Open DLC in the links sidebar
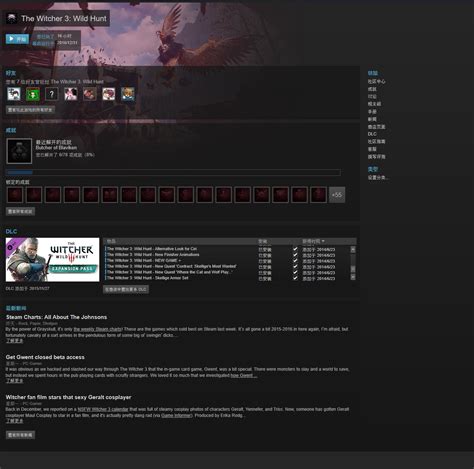The width and height of the screenshot is (474, 469). coord(372,134)
